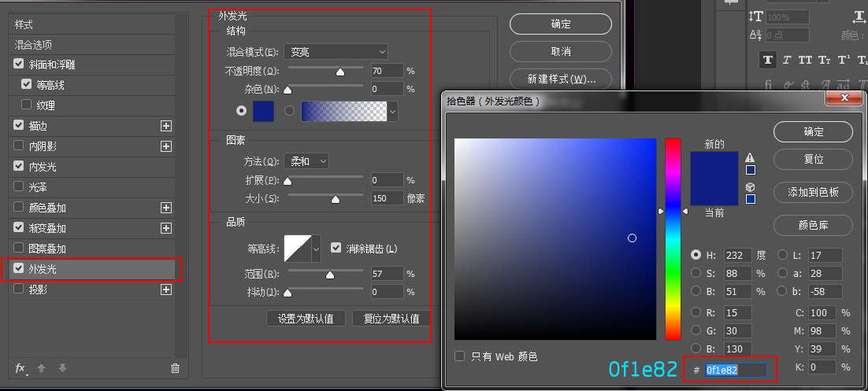Add another Color Overlay with plus icon
Image resolution: width=868 pixels, height=391 pixels.
[x=165, y=208]
